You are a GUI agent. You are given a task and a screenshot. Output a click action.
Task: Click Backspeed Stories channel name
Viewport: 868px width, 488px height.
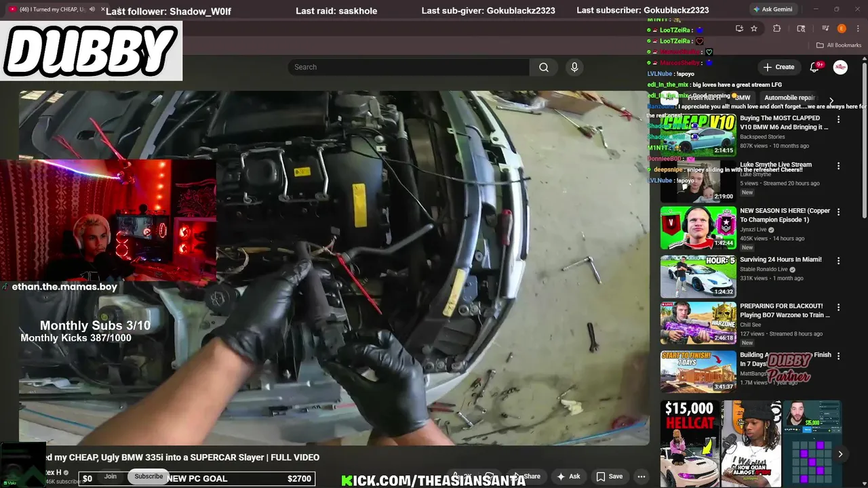(762, 137)
